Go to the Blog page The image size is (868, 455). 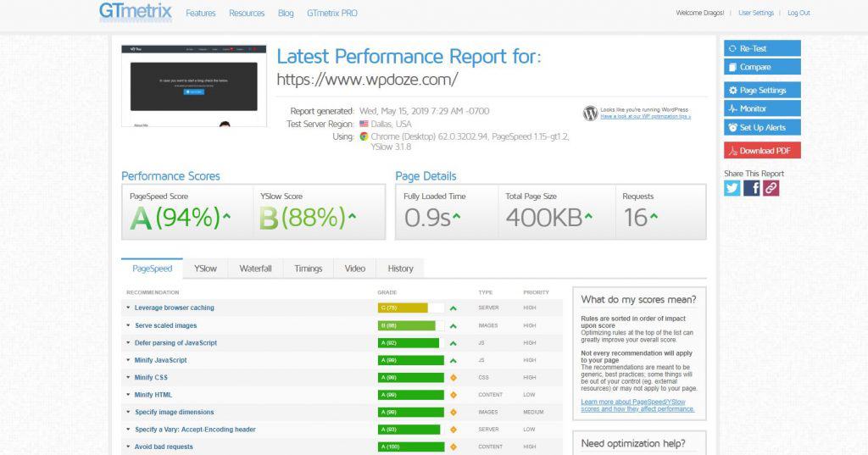(x=286, y=13)
